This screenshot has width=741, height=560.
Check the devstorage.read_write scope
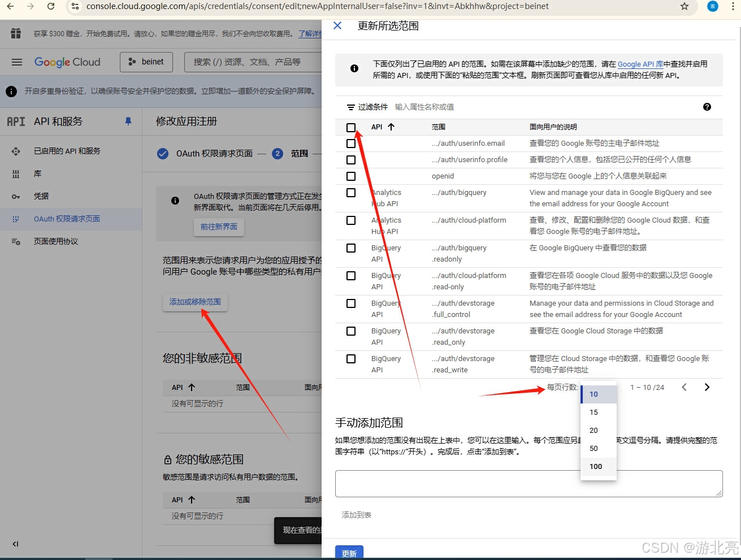pyautogui.click(x=351, y=359)
